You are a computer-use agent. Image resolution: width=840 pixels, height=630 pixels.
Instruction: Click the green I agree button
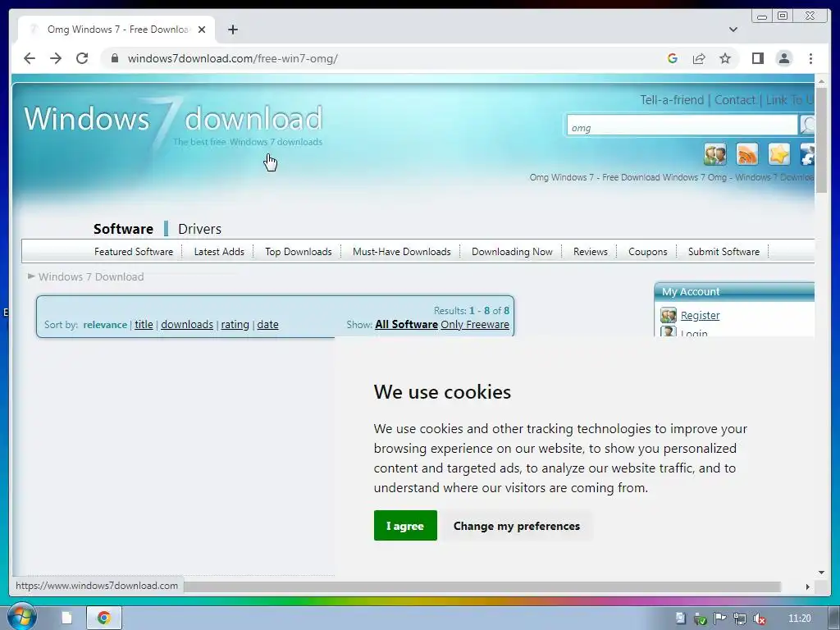(x=405, y=526)
